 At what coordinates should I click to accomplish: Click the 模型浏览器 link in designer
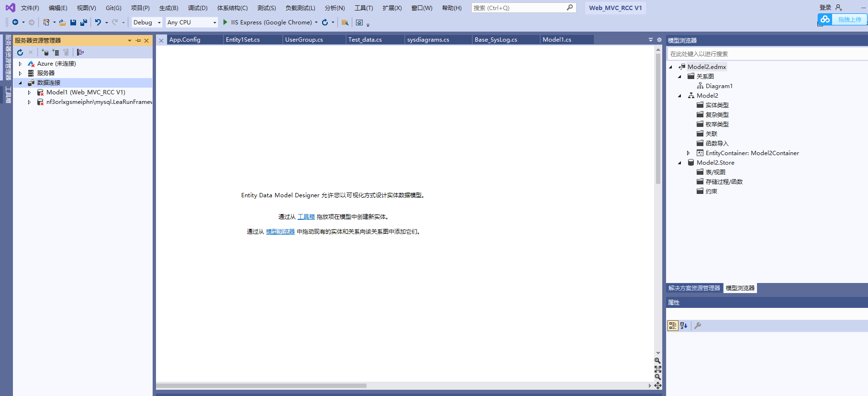(x=280, y=232)
